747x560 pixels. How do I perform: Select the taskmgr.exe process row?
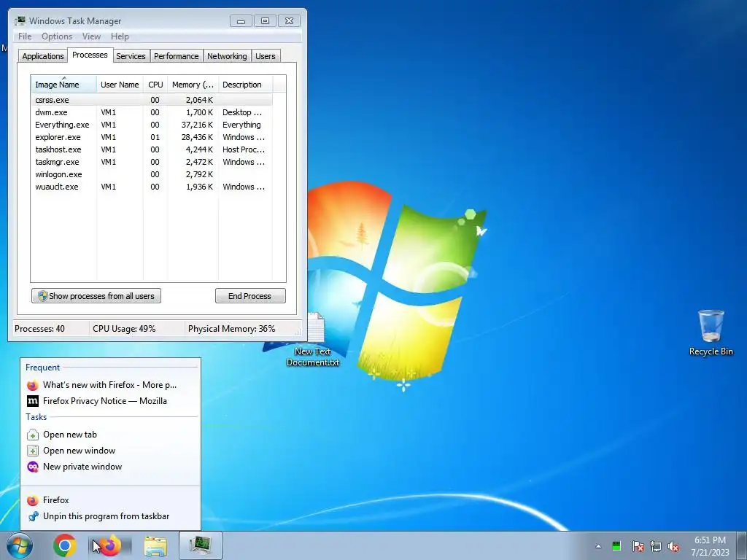pyautogui.click(x=152, y=162)
